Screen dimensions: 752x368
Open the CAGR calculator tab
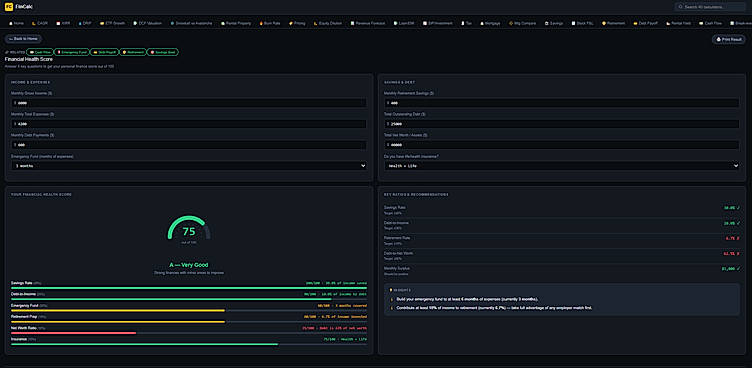(40, 23)
